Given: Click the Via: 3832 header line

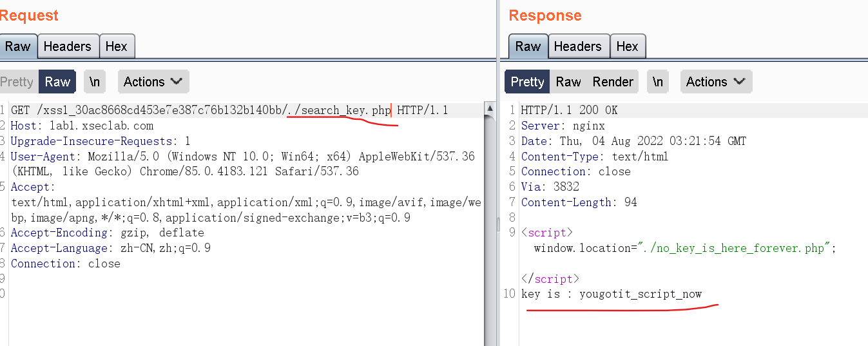Looking at the screenshot, I should pos(550,187).
